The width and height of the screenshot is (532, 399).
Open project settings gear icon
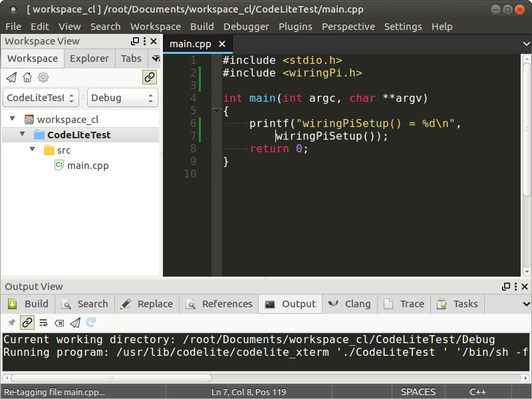(43, 78)
